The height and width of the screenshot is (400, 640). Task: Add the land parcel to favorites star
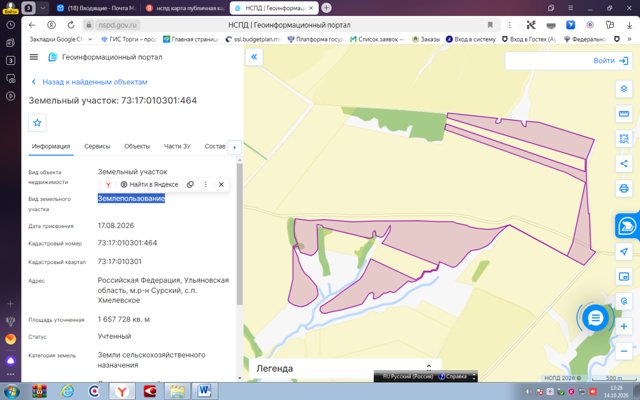pyautogui.click(x=37, y=122)
